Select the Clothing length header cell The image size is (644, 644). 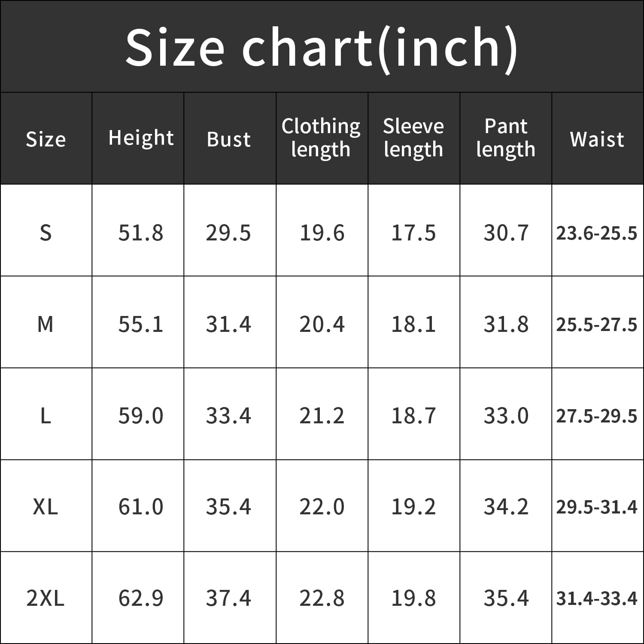[x=321, y=138]
